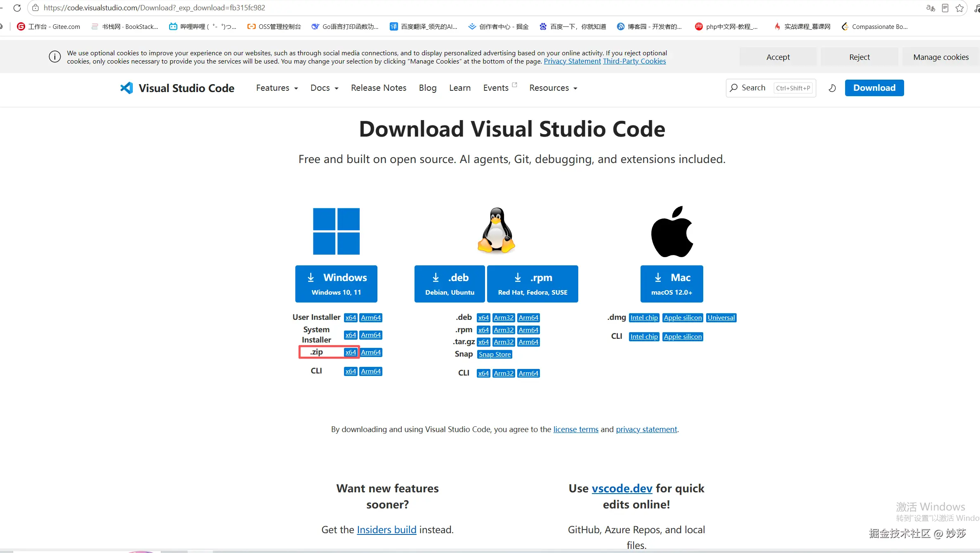Click the blue Download button in header

[874, 88]
